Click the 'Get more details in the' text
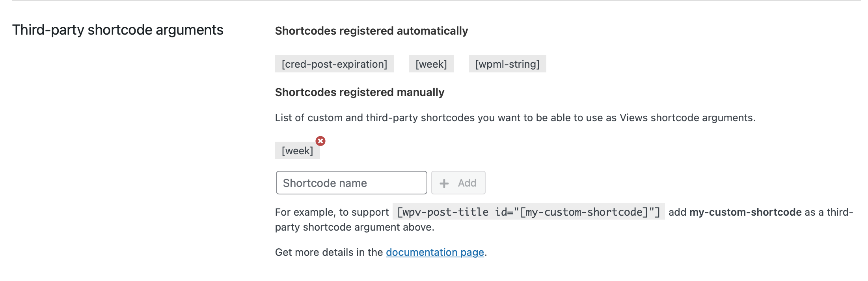The width and height of the screenshot is (868, 281). 329,252
